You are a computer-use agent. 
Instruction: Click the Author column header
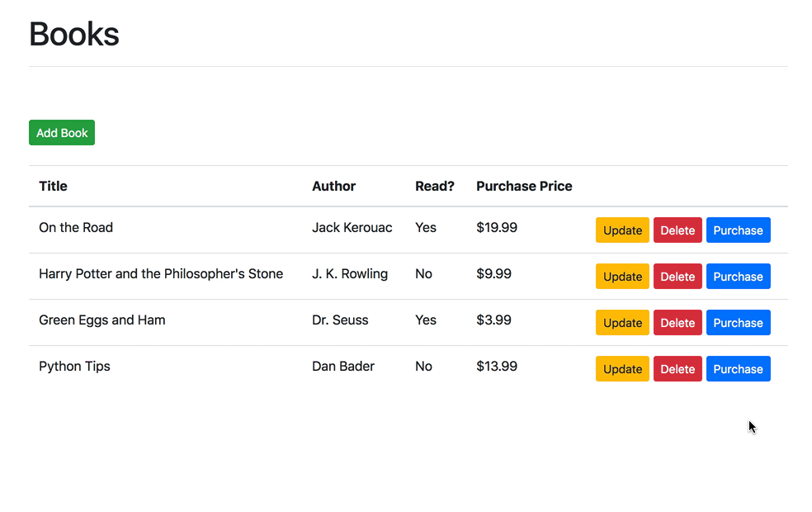tap(333, 186)
